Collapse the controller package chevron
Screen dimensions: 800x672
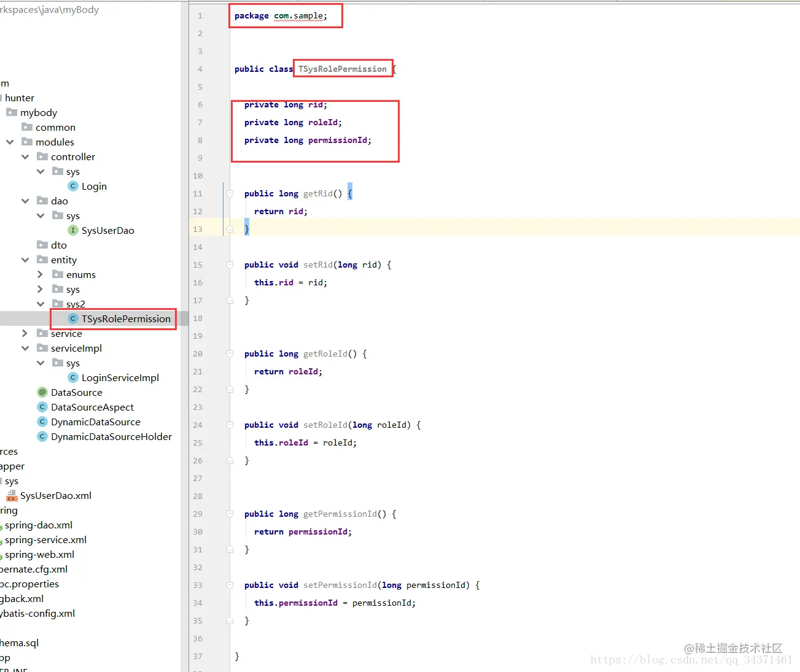coord(25,156)
